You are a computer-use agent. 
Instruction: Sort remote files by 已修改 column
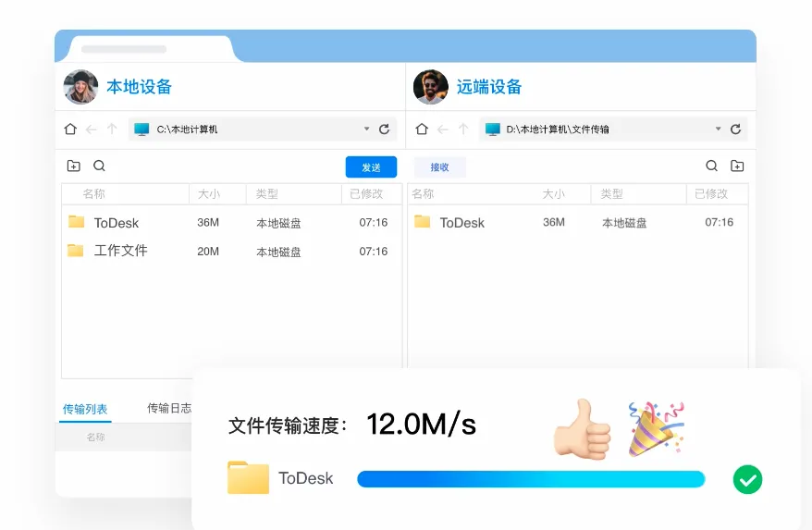click(x=711, y=193)
